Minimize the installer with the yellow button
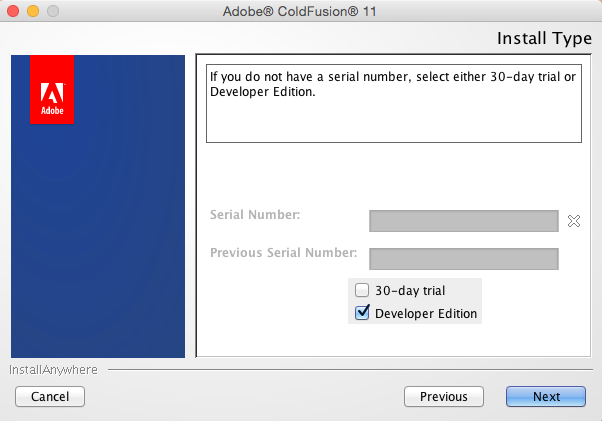 (33, 11)
